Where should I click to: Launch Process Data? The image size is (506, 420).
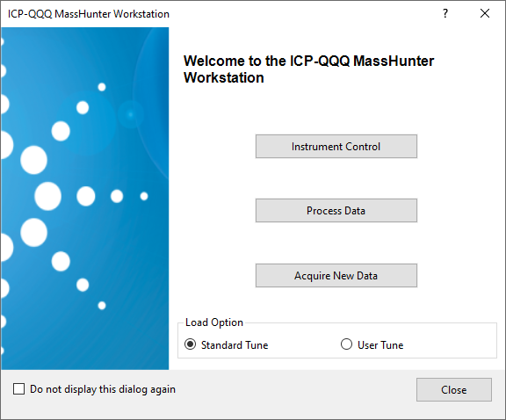[336, 211]
